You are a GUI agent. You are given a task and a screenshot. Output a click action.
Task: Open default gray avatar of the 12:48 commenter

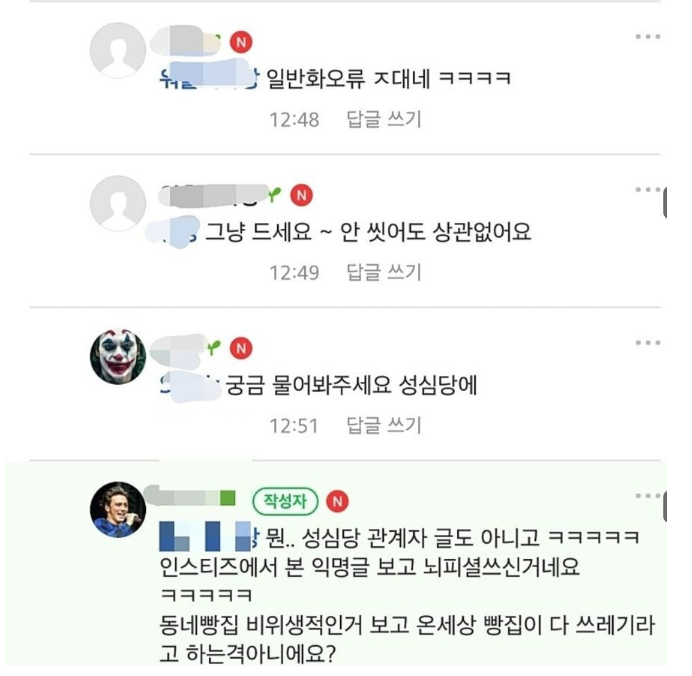[118, 50]
